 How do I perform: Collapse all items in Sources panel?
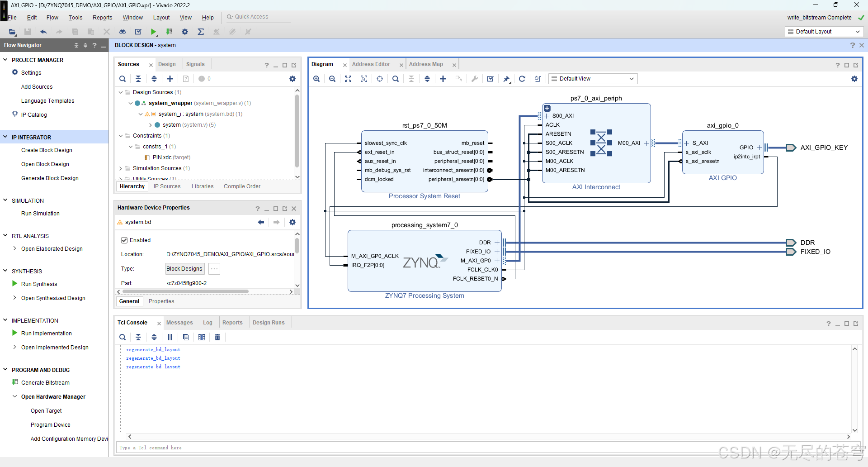pyautogui.click(x=138, y=79)
